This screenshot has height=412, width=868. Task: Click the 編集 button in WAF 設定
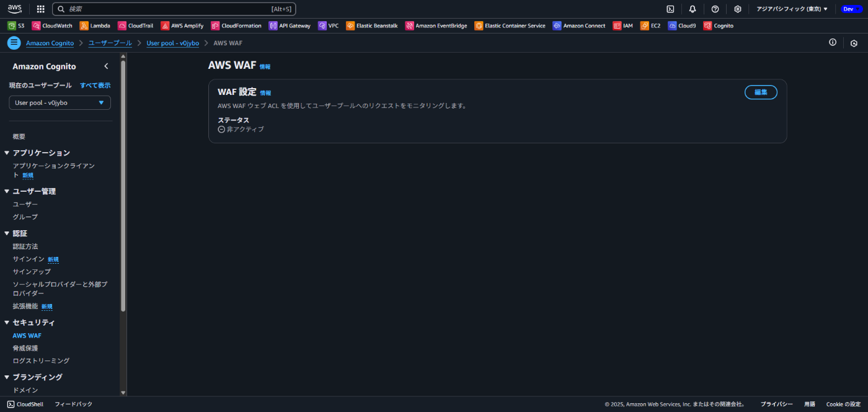[761, 92]
